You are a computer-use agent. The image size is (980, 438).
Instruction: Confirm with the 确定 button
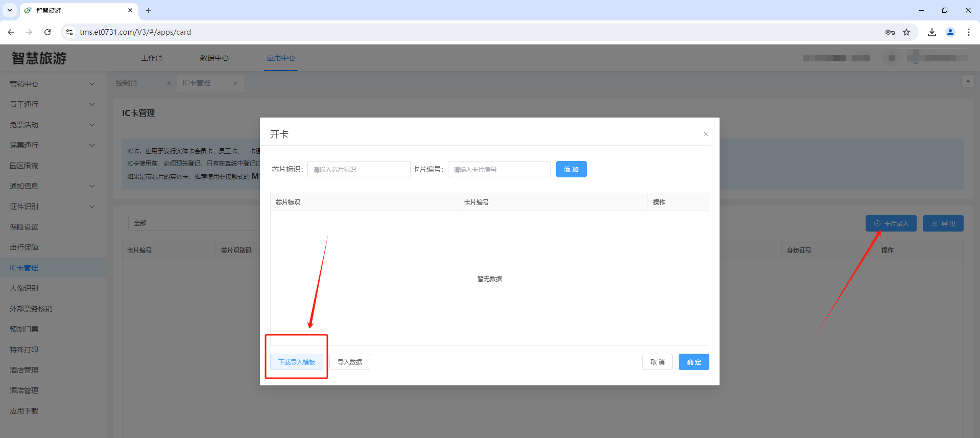(694, 362)
